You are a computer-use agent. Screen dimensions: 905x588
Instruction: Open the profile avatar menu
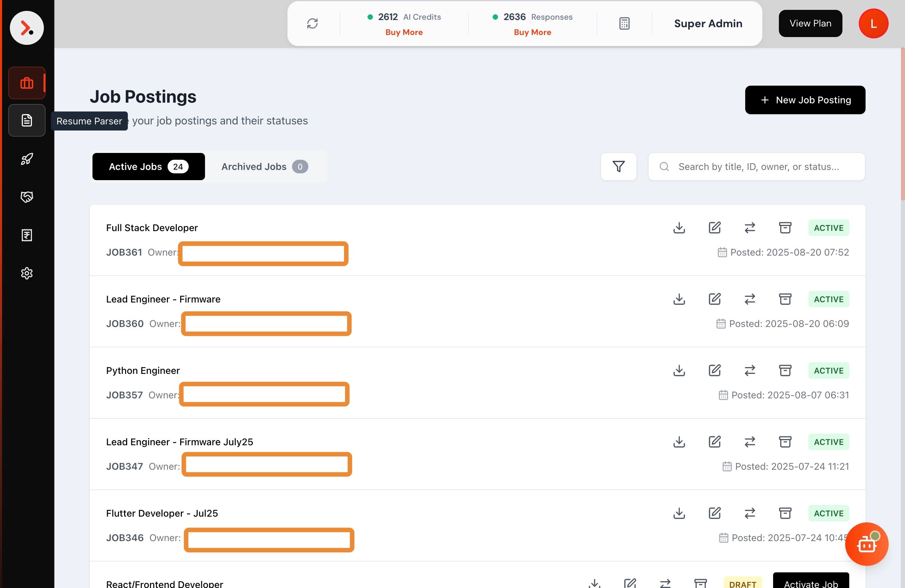[873, 23]
